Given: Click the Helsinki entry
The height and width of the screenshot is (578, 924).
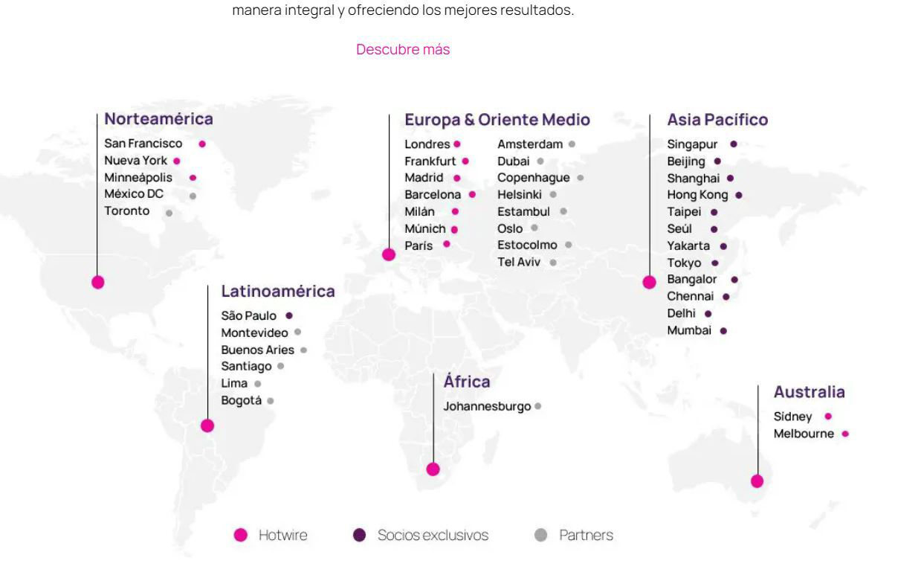Looking at the screenshot, I should pos(520,195).
